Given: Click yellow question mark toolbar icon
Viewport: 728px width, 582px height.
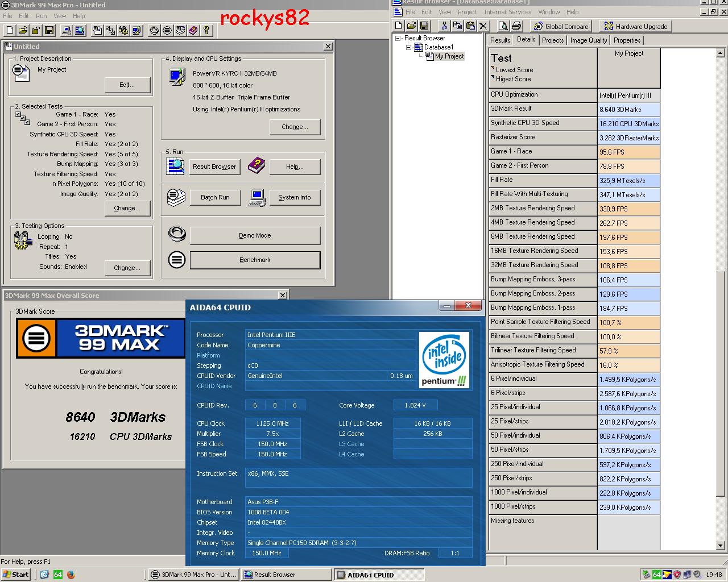Looking at the screenshot, I should (x=207, y=30).
